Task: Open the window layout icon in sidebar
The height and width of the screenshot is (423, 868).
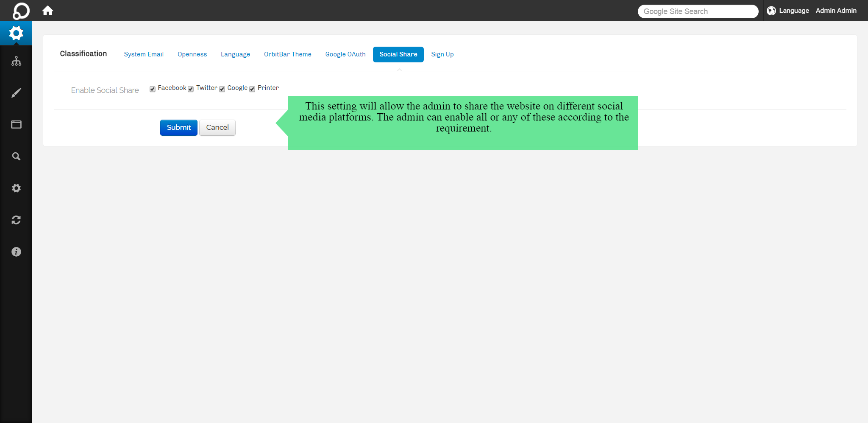Action: (x=16, y=124)
